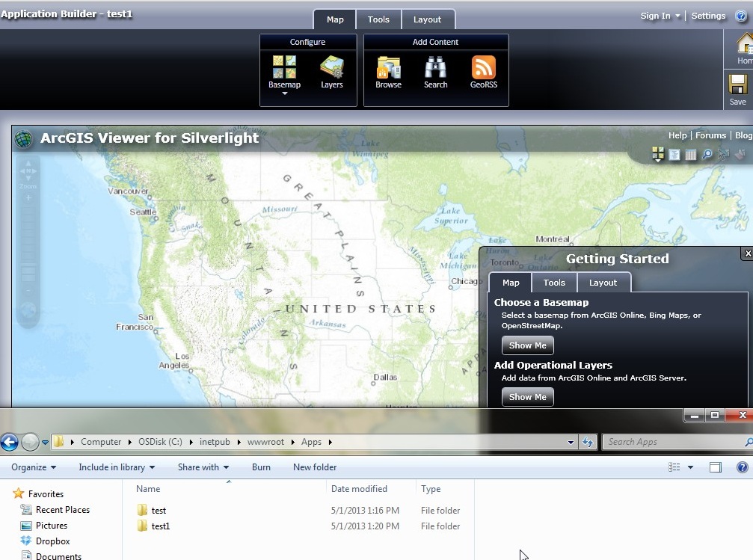
Task: Select the test folder row
Action: tap(298, 511)
